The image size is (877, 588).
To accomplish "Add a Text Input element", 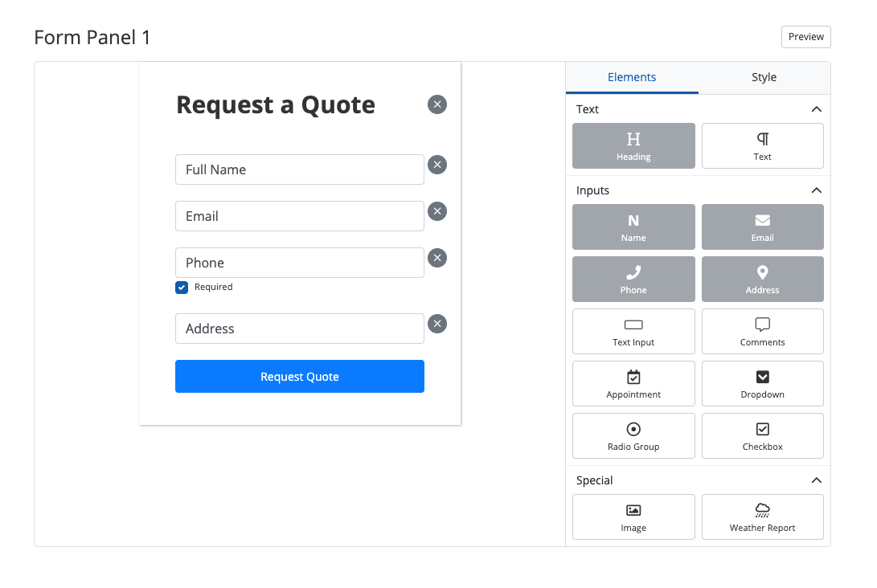I will coord(633,331).
